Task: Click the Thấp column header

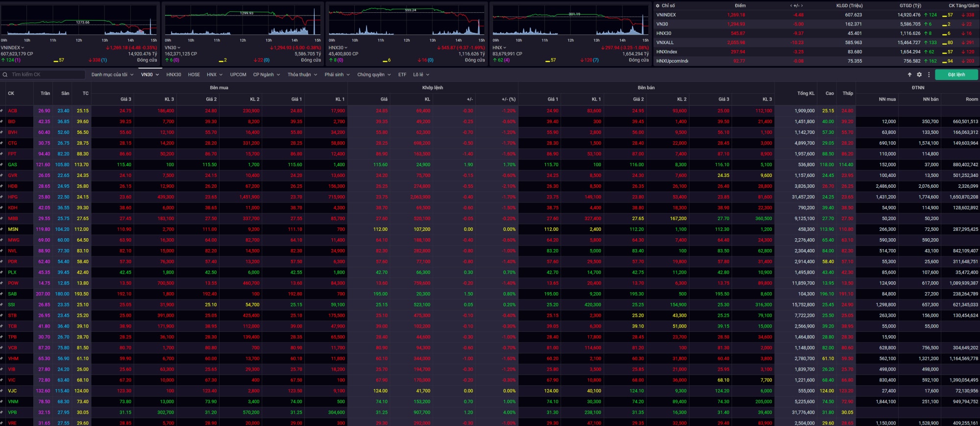Action: (x=848, y=93)
